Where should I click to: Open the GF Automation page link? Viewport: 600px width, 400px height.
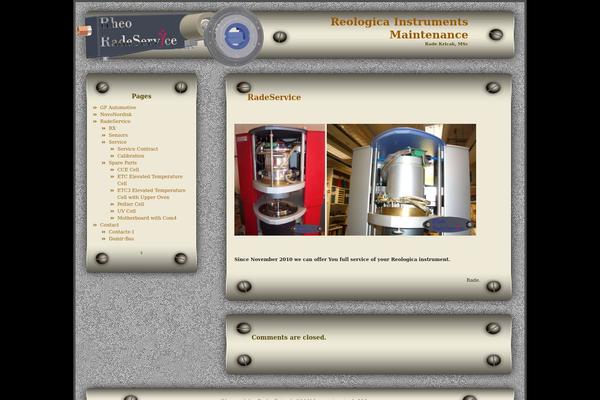(x=118, y=108)
